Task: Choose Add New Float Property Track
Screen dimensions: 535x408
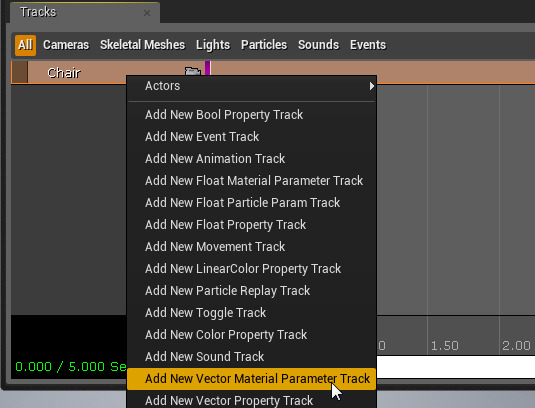Action: [x=252, y=225]
